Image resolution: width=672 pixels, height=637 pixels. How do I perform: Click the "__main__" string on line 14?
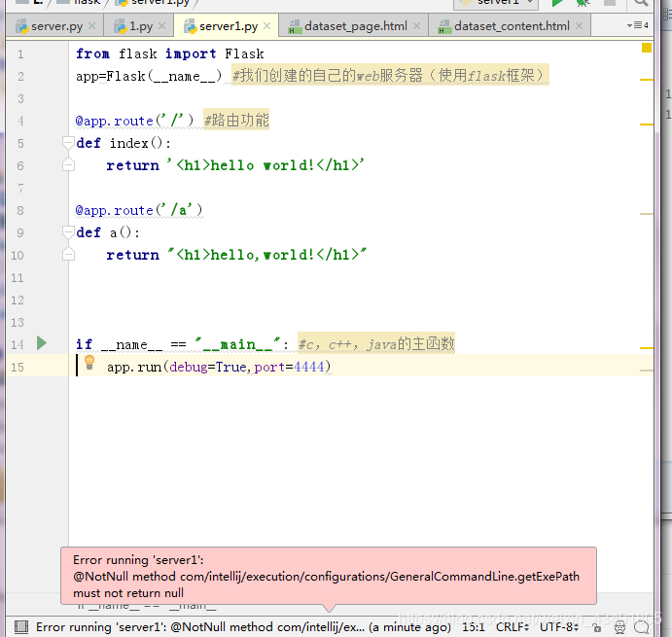click(x=238, y=344)
